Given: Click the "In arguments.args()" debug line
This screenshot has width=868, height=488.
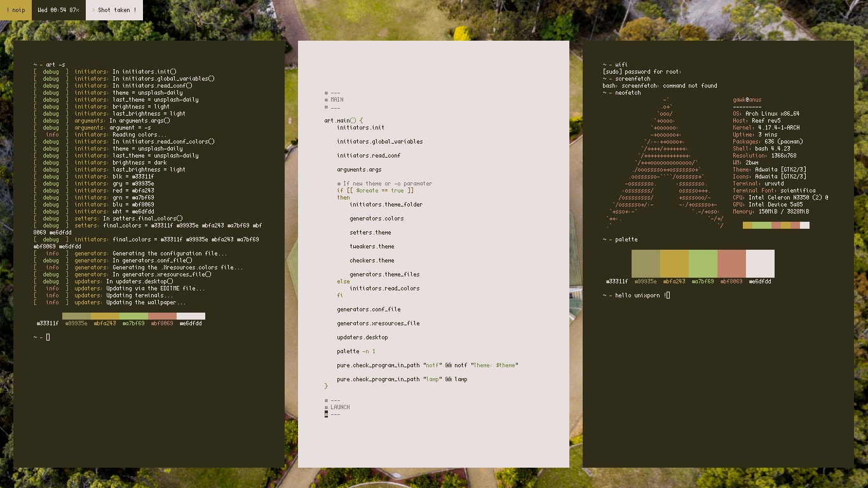Looking at the screenshot, I should tap(140, 121).
